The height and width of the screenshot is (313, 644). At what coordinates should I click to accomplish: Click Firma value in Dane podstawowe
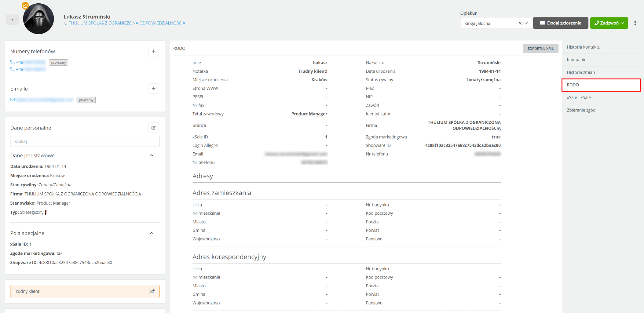click(x=83, y=194)
